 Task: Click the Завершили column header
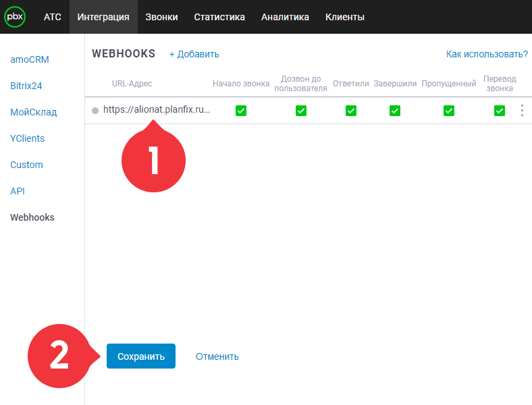tap(395, 84)
